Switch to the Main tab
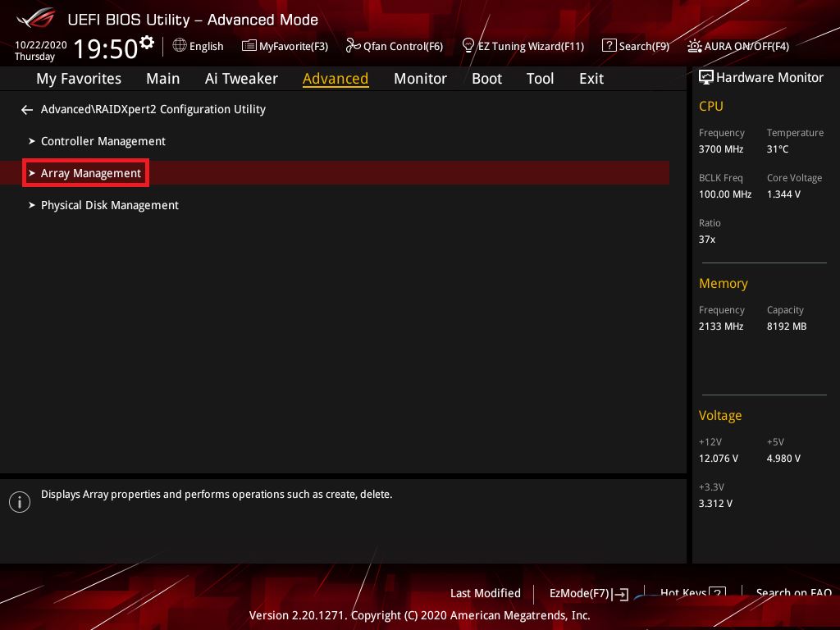Screen dimensions: 840x630 [163, 79]
